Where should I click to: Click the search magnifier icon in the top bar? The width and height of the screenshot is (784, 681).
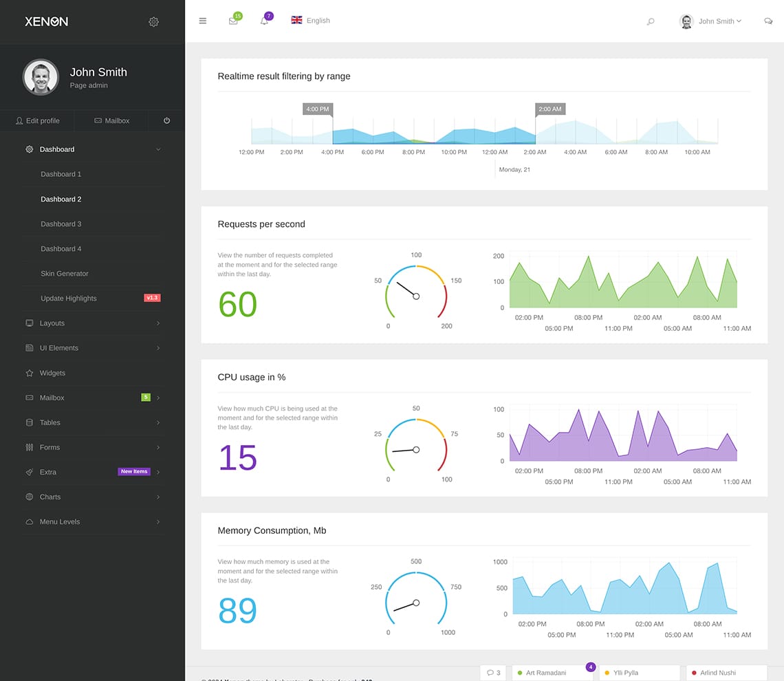pos(651,21)
